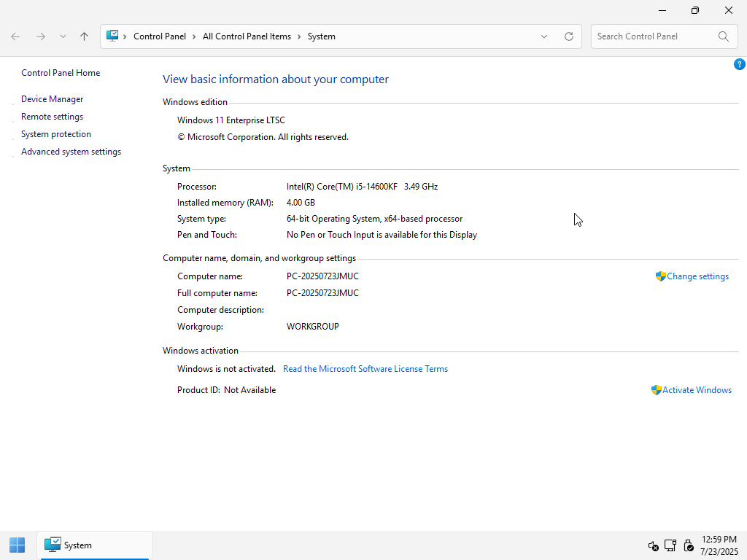Open Help via blue question mark

[x=739, y=65]
